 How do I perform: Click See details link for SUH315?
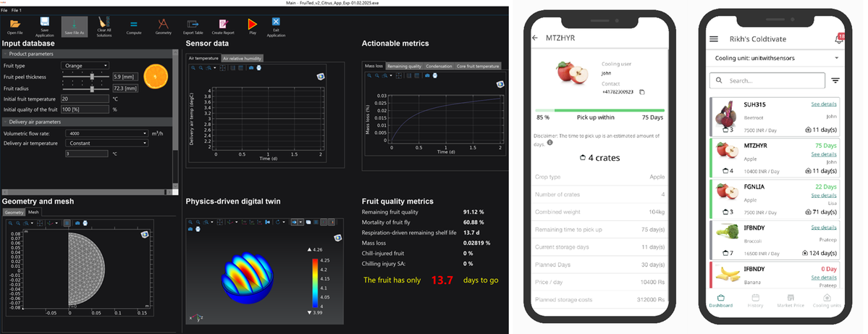pos(824,106)
